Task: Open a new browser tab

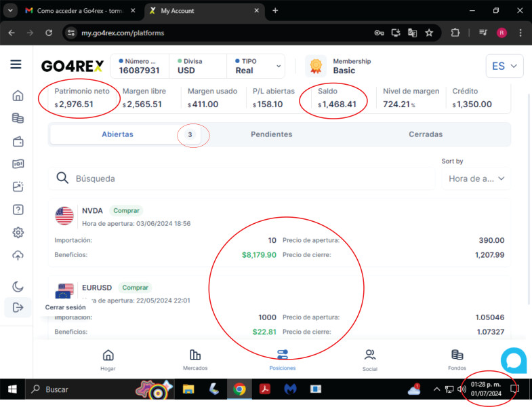Action: coord(275,11)
